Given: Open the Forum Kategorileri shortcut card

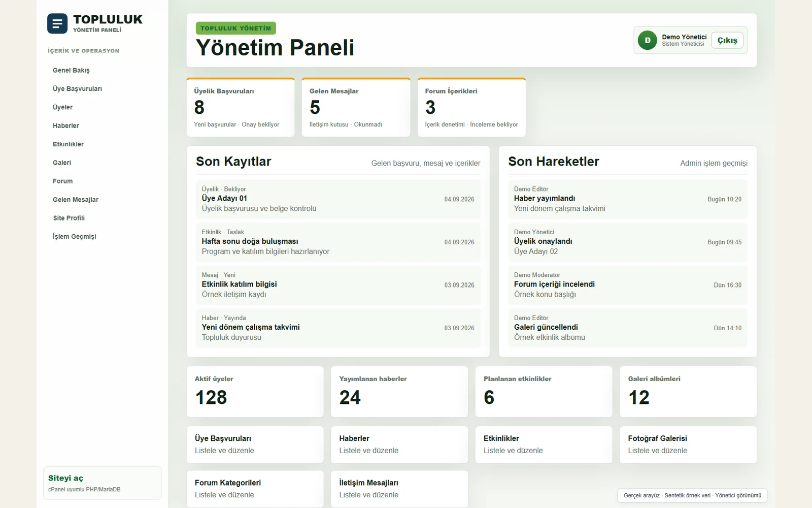Looking at the screenshot, I should (255, 489).
